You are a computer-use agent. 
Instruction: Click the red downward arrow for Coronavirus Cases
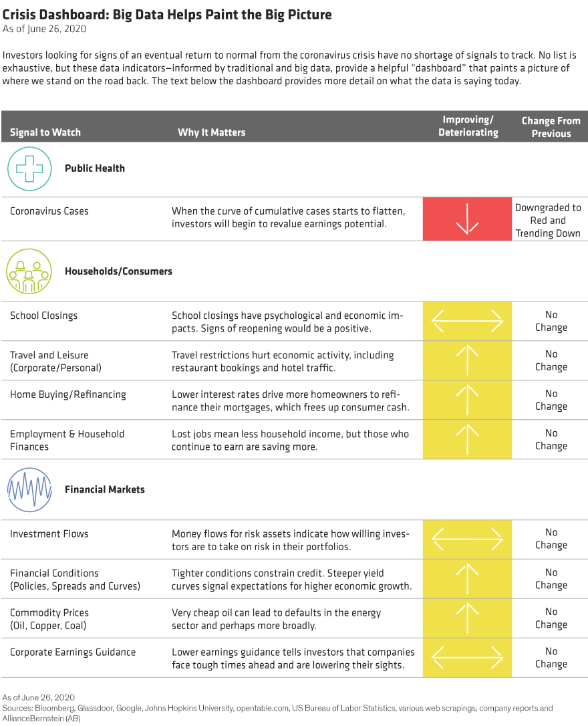pyautogui.click(x=467, y=219)
